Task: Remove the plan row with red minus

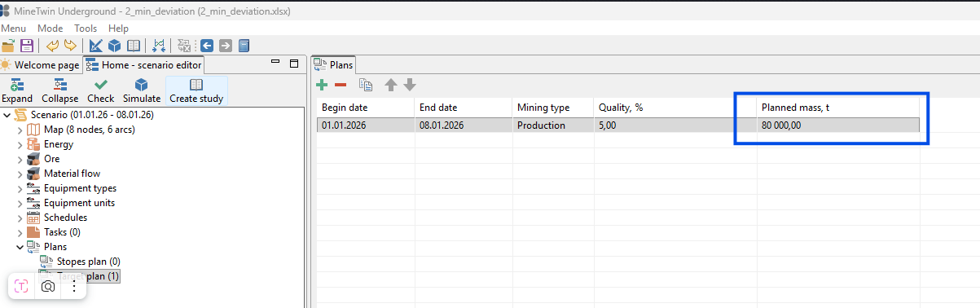Action: tap(341, 85)
